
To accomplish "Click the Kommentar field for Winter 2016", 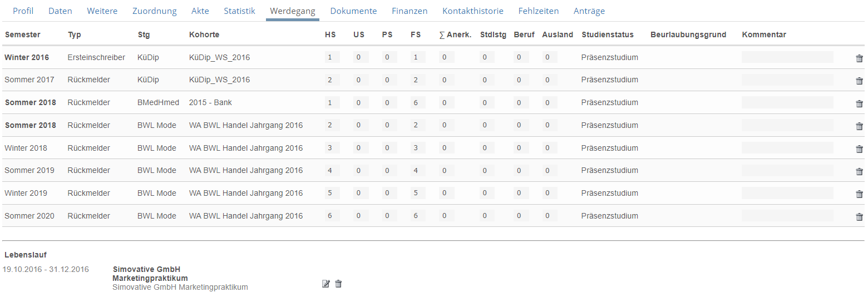I will pyautogui.click(x=787, y=57).
